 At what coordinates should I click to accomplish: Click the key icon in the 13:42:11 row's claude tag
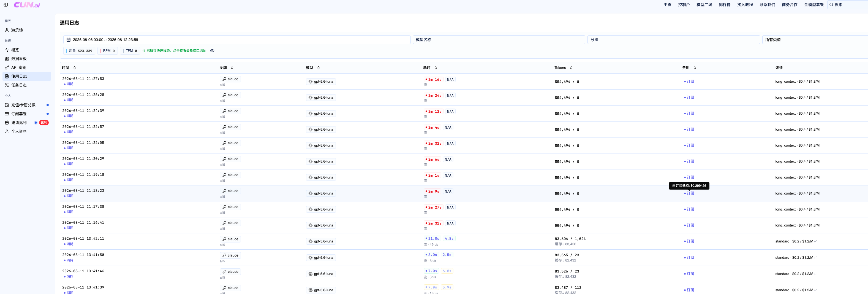click(224, 239)
